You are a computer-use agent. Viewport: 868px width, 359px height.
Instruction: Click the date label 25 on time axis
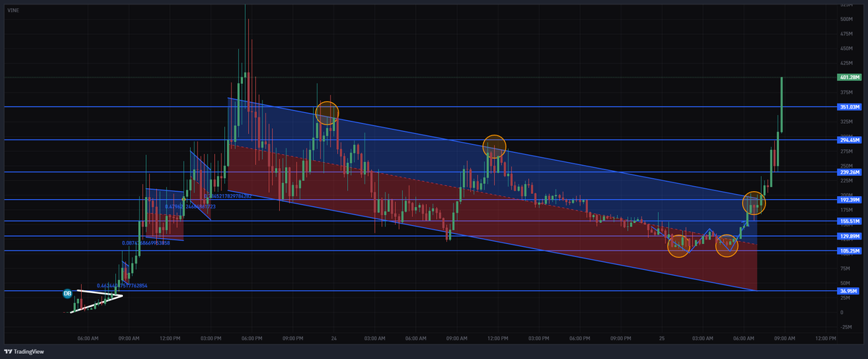pos(661,338)
